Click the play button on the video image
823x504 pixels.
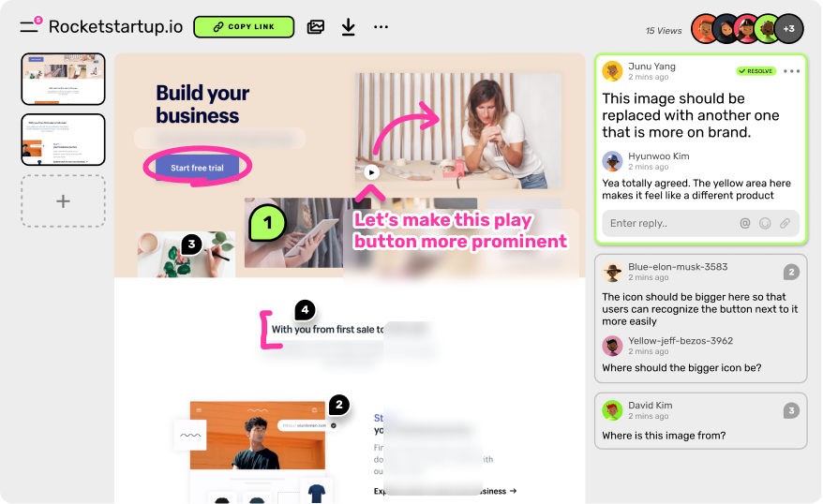(x=371, y=172)
